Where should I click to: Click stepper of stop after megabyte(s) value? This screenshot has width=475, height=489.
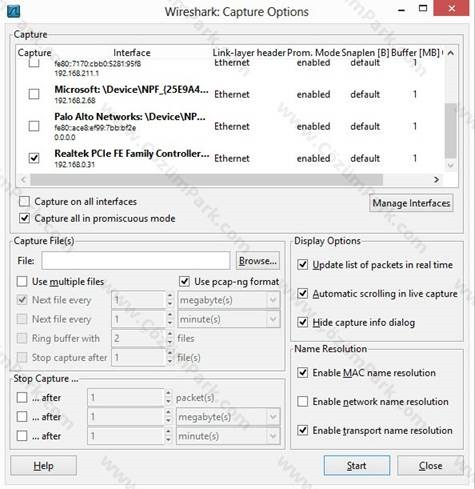coord(168,417)
